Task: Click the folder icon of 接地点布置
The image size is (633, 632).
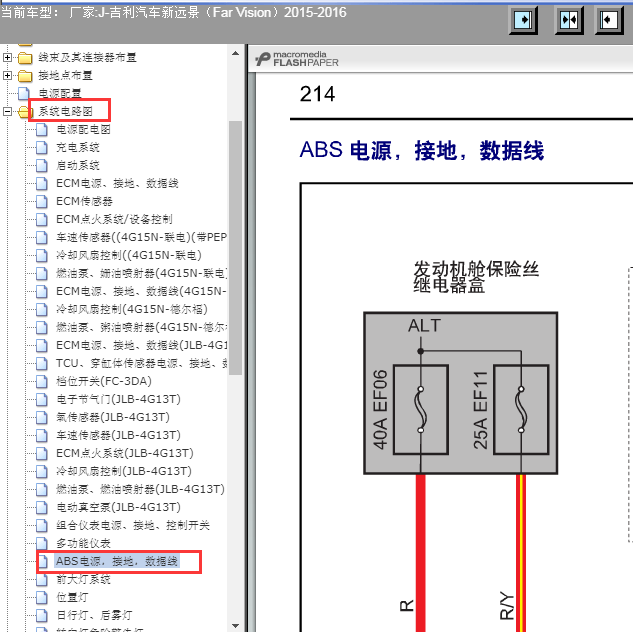Action: (25, 75)
